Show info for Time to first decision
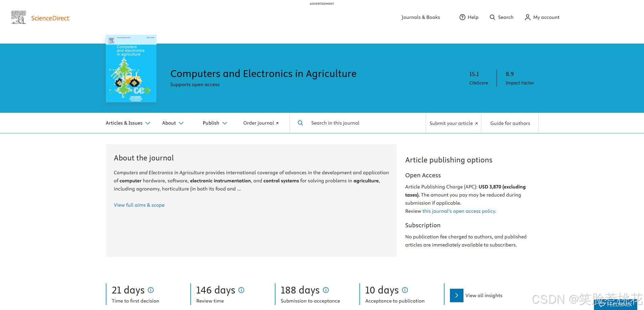 click(151, 290)
